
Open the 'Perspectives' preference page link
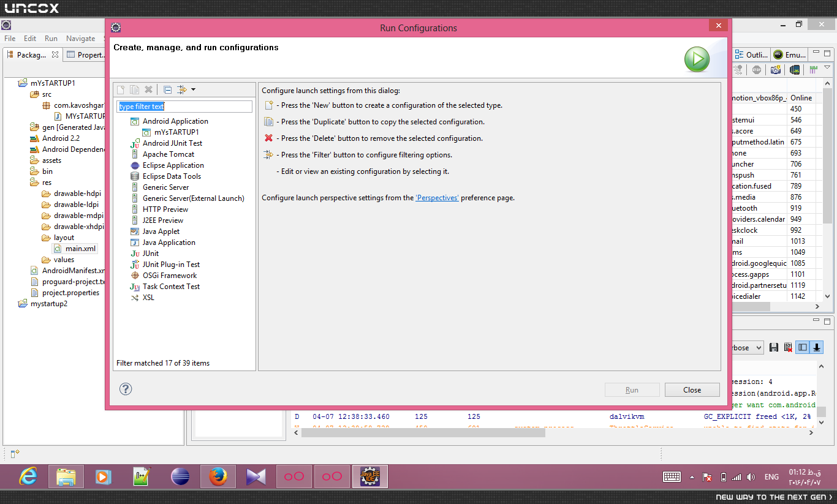click(x=437, y=198)
